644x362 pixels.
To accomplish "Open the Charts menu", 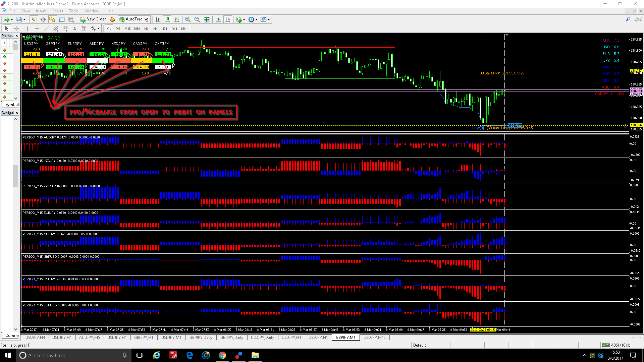I will (57, 11).
